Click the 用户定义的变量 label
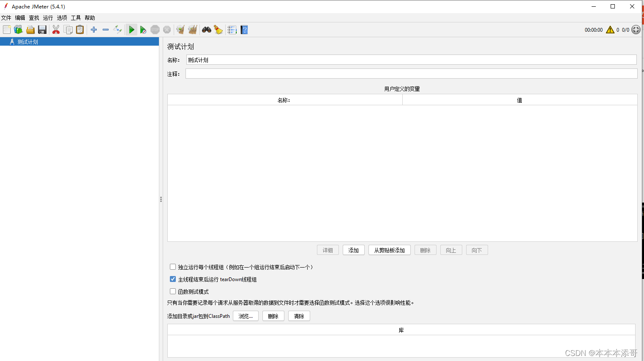This screenshot has width=644, height=361. click(x=402, y=89)
